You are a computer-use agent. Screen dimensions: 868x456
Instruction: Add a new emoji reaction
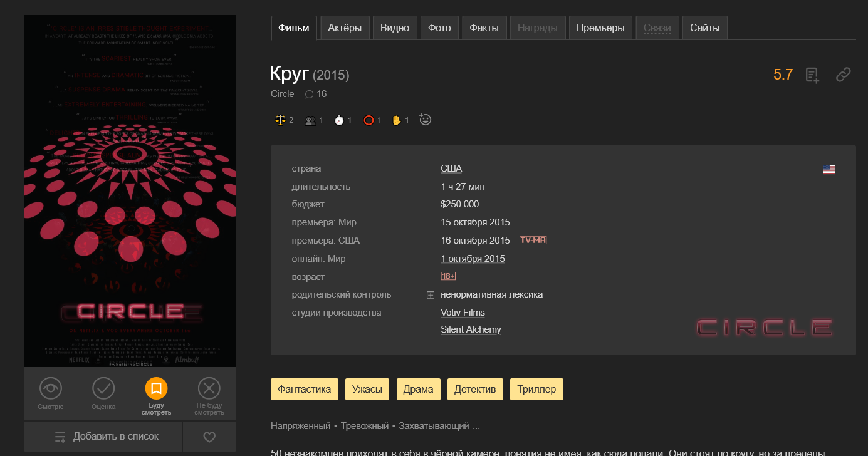click(x=426, y=120)
